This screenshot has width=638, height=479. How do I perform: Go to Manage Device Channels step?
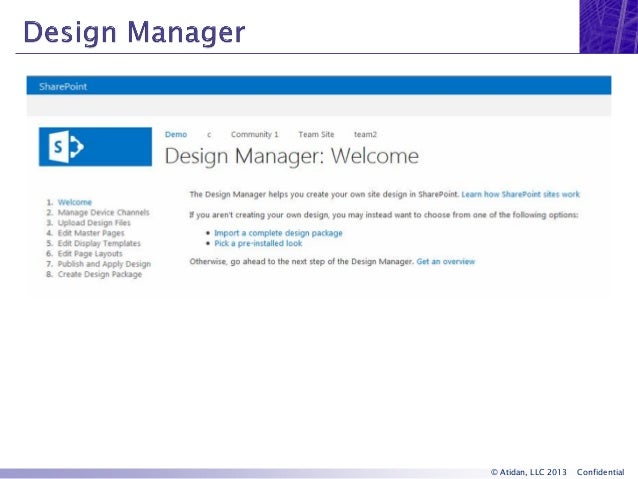[103, 212]
